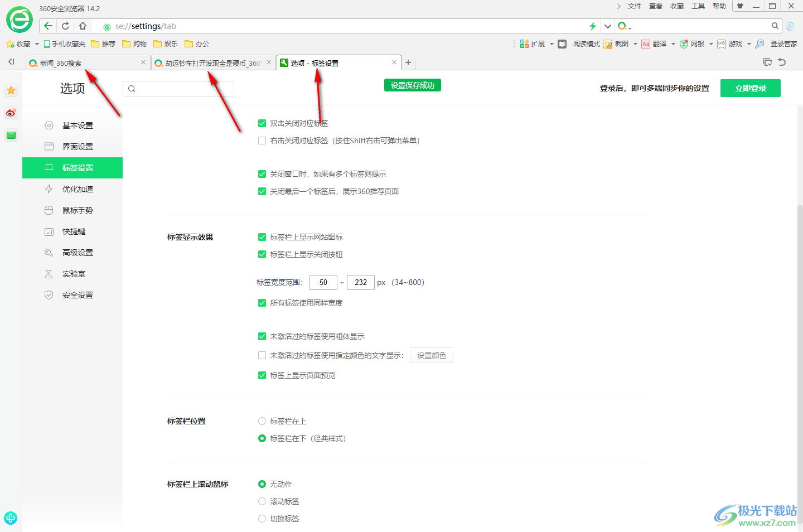Viewport: 803px width, 532px height.
Task: Open the sidebar mail icon
Action: click(11, 135)
